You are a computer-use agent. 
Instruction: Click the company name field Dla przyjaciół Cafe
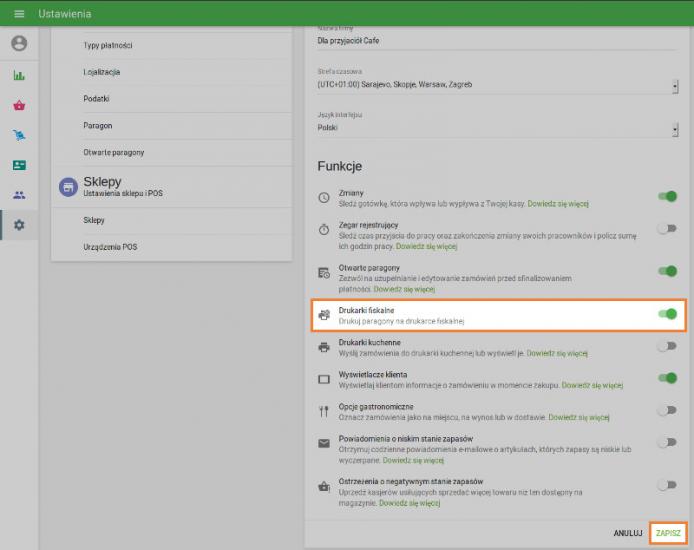(x=497, y=41)
